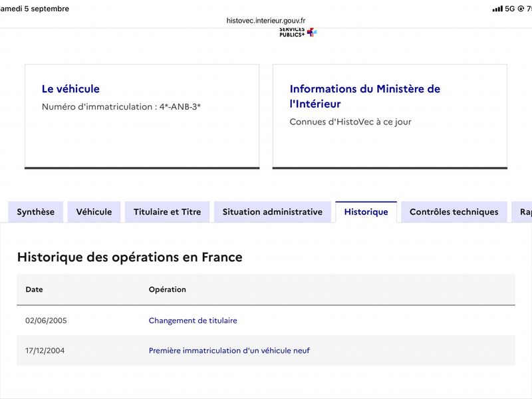Select the 02/06/2005 date row

[x=266, y=321]
